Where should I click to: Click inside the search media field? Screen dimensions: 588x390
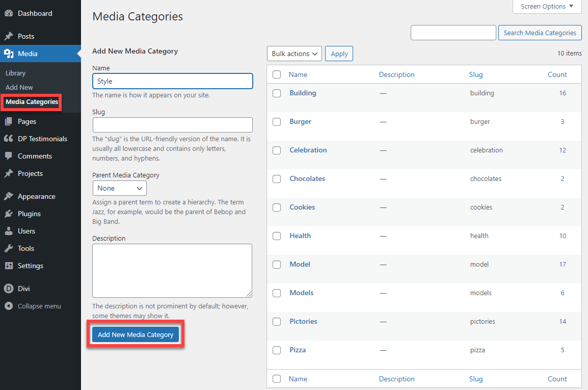[x=453, y=32]
